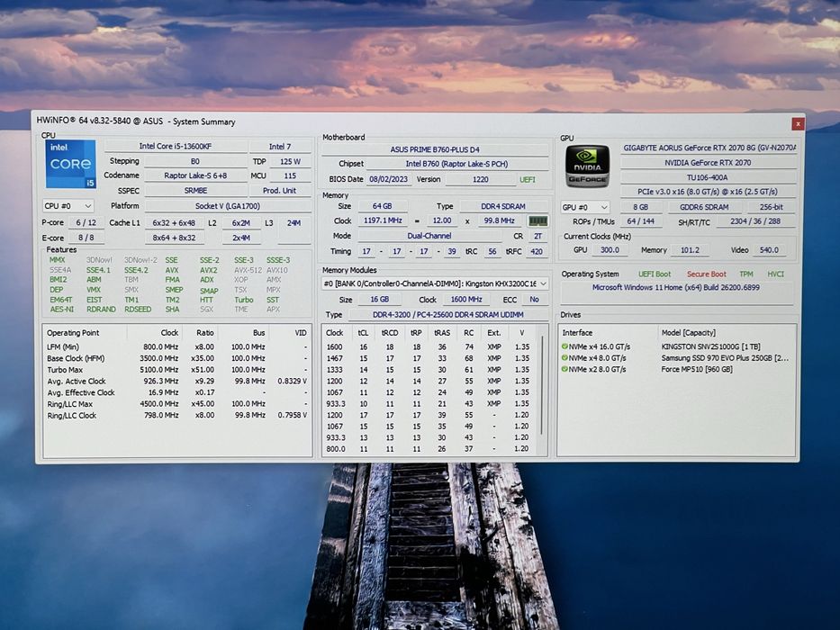Viewport: 840px width, 630px height.
Task: Click the TDP 125 W field
Action: [291, 161]
